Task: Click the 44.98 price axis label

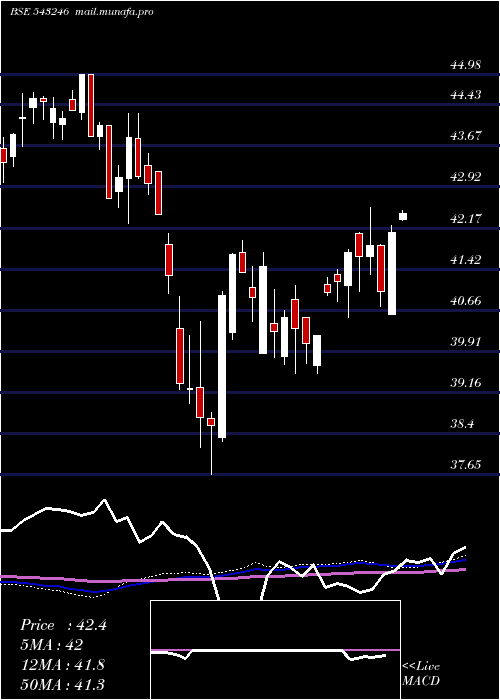Action: [x=466, y=65]
